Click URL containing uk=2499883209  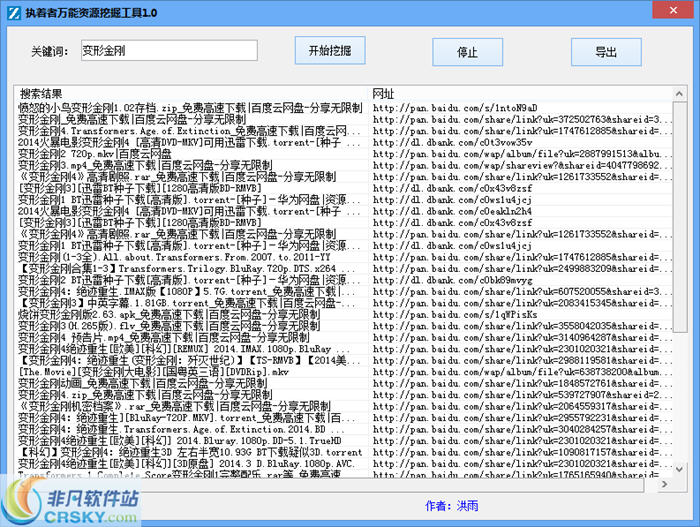(522, 269)
